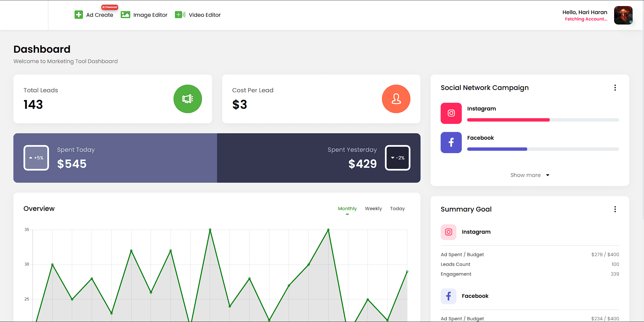644x322 pixels.
Task: Click the user profile avatar
Action: [x=623, y=15]
